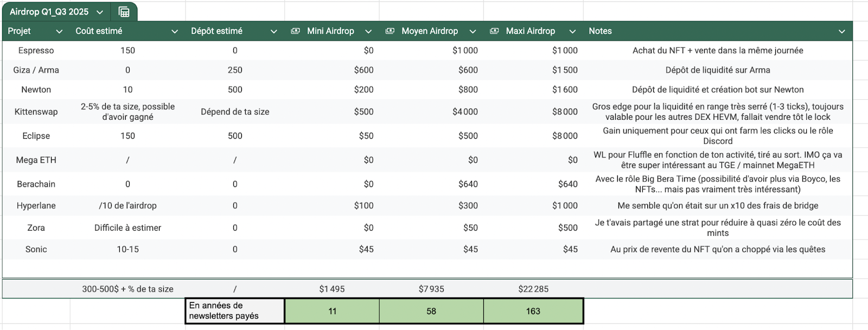The width and height of the screenshot is (868, 330).
Task: Select the Giza / Arma project cell
Action: point(36,70)
